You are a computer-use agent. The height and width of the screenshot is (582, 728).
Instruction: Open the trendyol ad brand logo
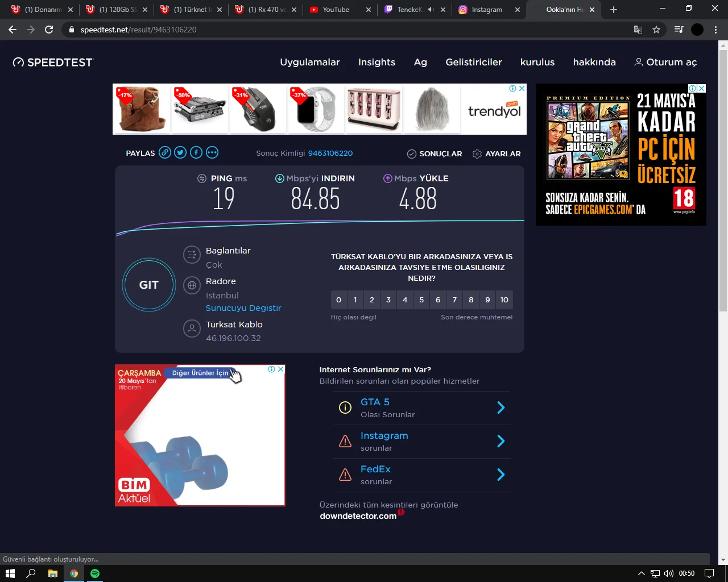[x=494, y=110]
